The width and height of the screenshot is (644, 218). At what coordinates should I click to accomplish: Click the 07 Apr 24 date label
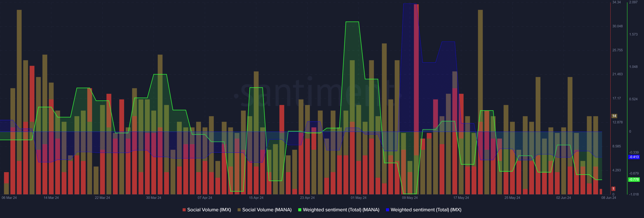(x=205, y=198)
